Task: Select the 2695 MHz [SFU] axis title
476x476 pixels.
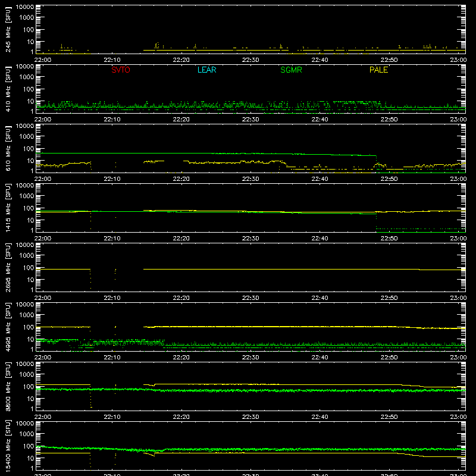Action: [x=8, y=267]
